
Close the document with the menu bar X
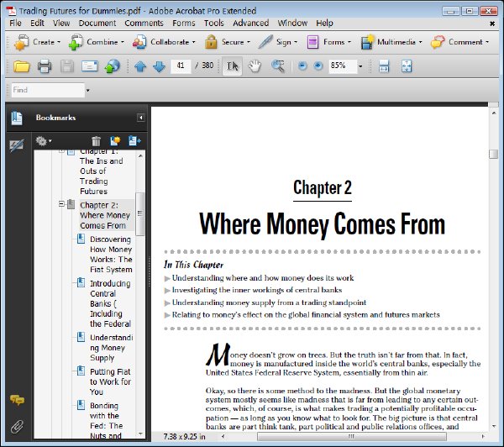(x=492, y=24)
